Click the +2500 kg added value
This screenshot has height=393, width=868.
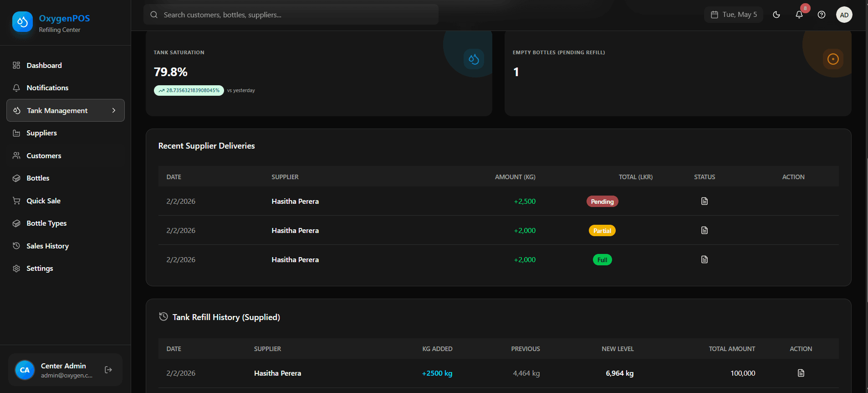[437, 373]
